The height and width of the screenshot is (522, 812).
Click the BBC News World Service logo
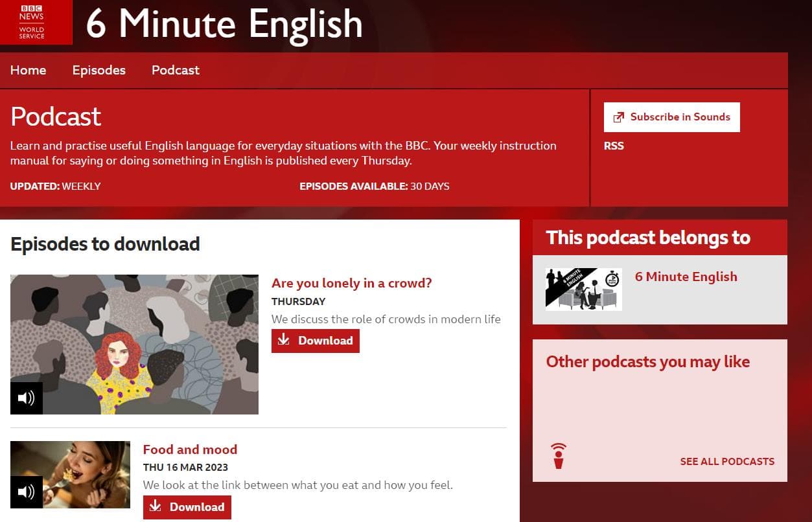(x=36, y=22)
